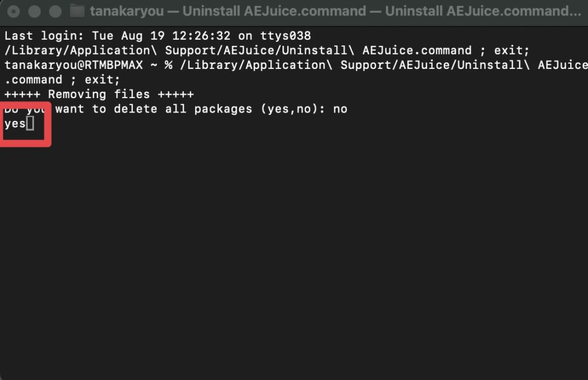Image resolution: width=588 pixels, height=380 pixels.
Task: Zoom the Terminal window with the third button
Action: 56,11
